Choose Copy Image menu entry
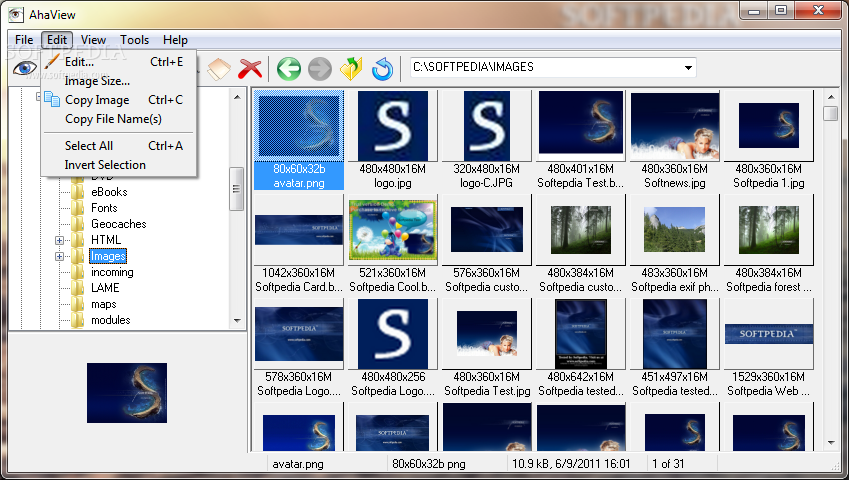The height and width of the screenshot is (480, 849). pyautogui.click(x=119, y=100)
